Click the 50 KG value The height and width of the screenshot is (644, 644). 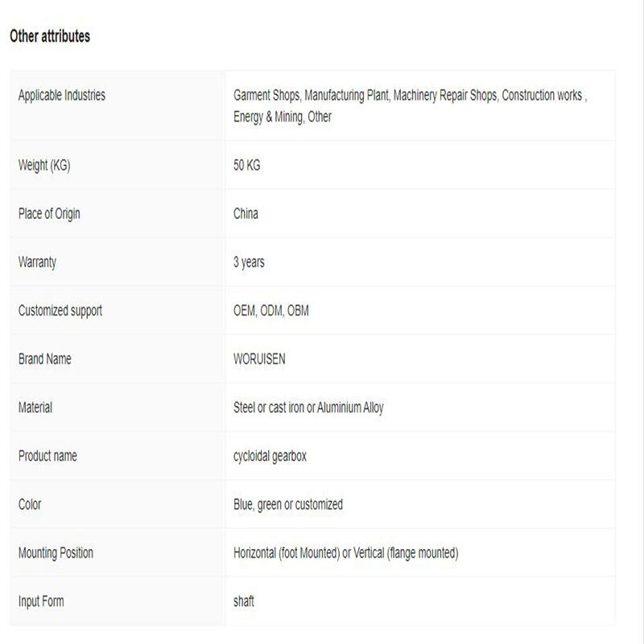click(x=246, y=165)
